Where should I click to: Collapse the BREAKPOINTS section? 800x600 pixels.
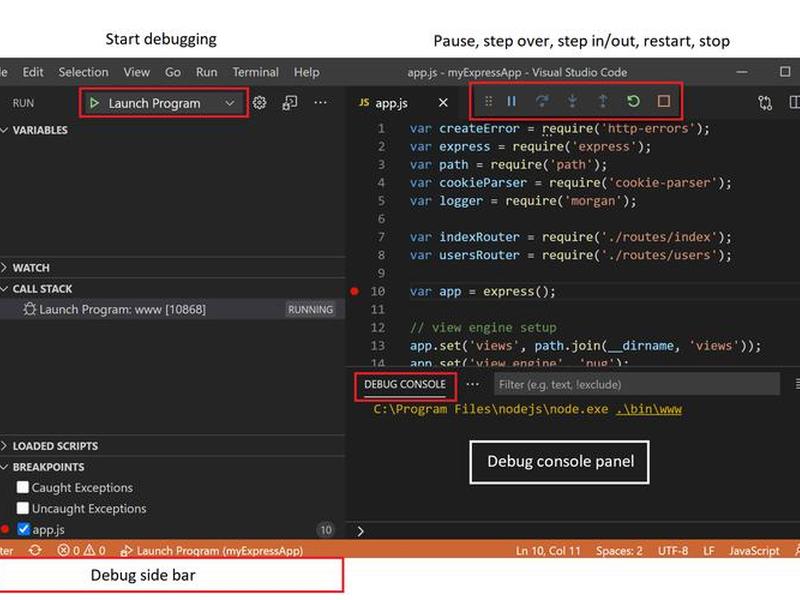pos(5,467)
